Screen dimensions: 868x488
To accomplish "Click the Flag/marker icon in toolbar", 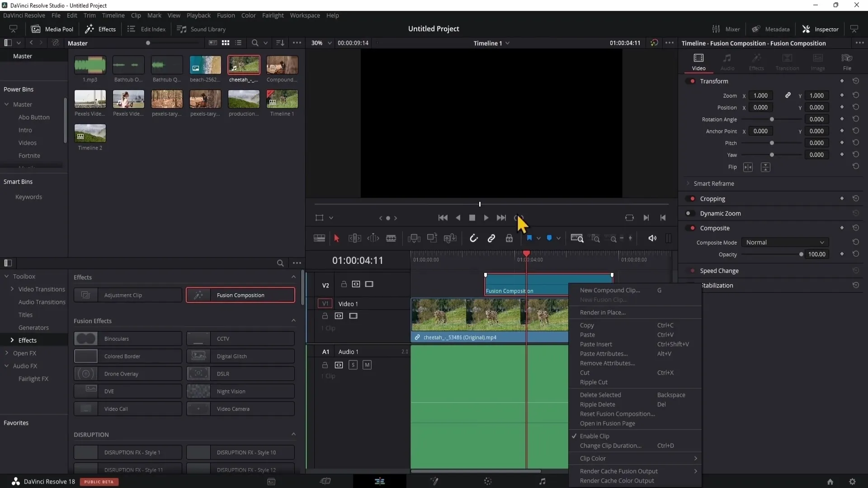I will pyautogui.click(x=529, y=238).
